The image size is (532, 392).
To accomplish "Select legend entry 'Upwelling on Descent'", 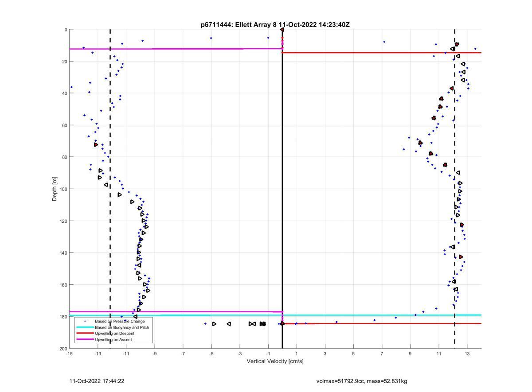I will [114, 334].
